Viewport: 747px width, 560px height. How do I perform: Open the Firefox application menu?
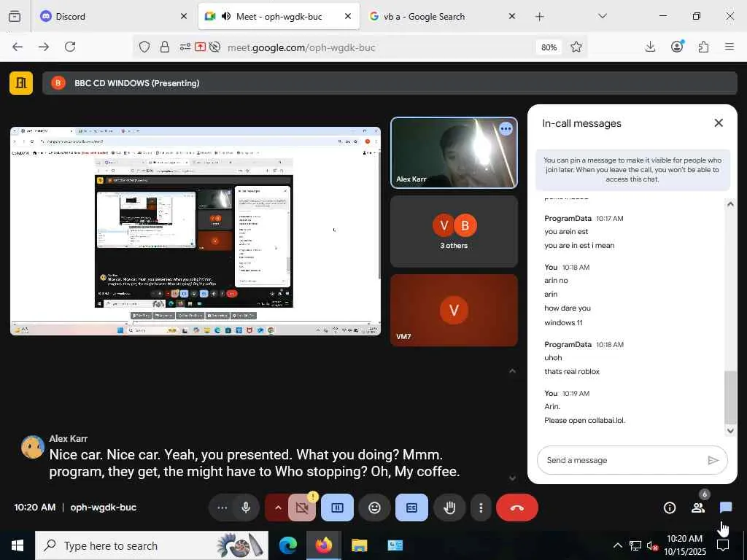[x=729, y=47]
